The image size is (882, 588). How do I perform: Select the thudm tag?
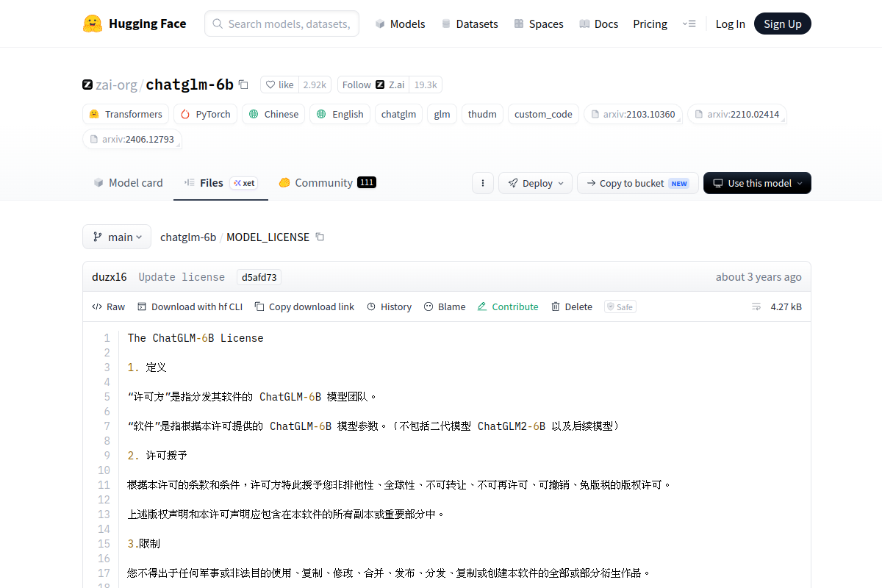tap(482, 114)
